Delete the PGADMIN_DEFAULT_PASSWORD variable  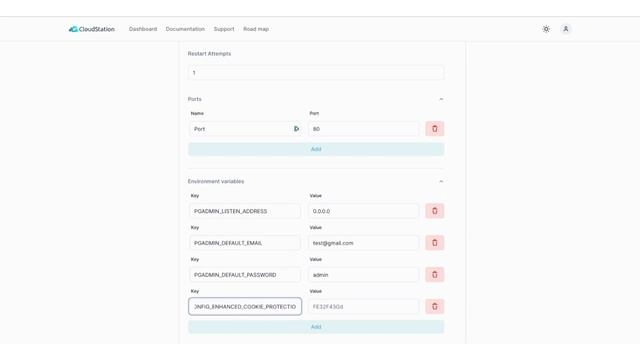click(435, 275)
